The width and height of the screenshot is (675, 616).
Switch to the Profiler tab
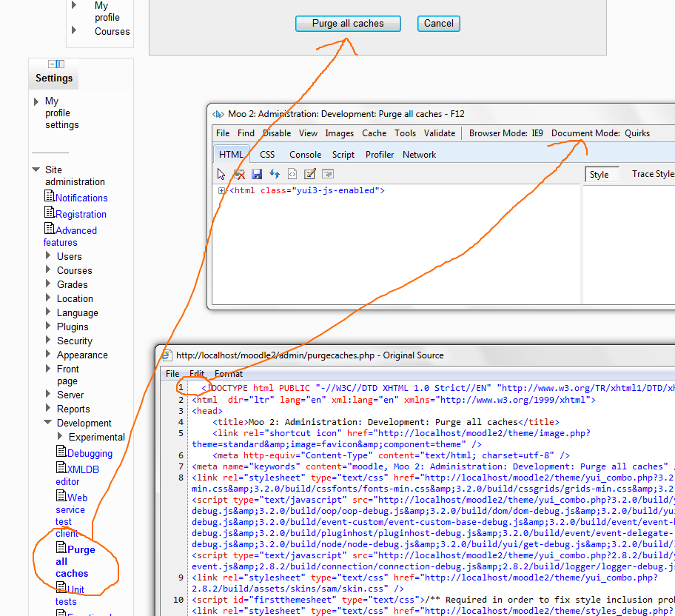pyautogui.click(x=380, y=155)
